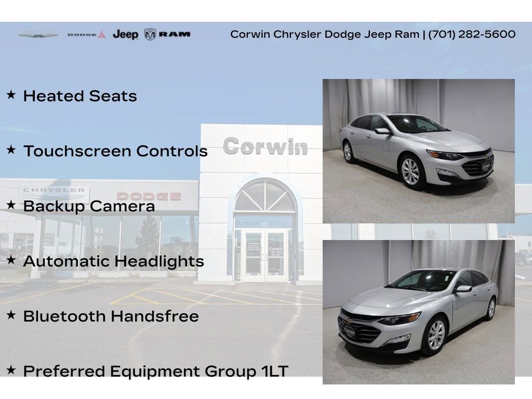Click the Automatic Headlights feature text
The image size is (532, 399).
coord(114,261)
